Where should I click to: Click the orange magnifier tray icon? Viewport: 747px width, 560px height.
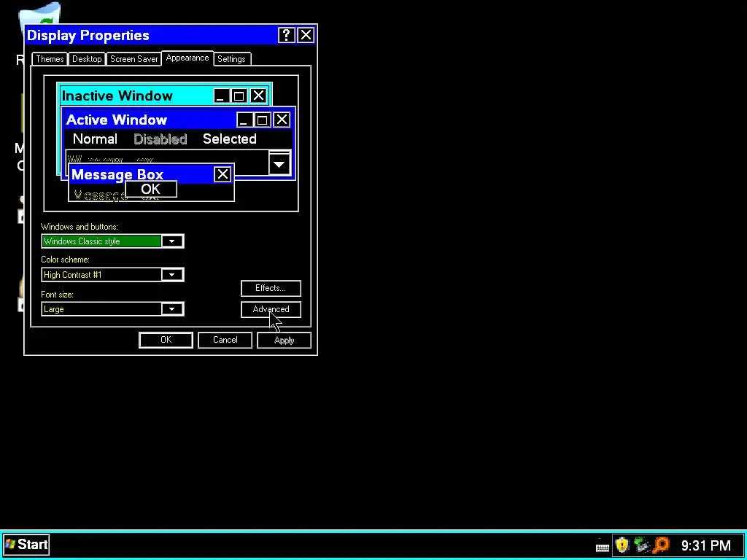tap(661, 545)
